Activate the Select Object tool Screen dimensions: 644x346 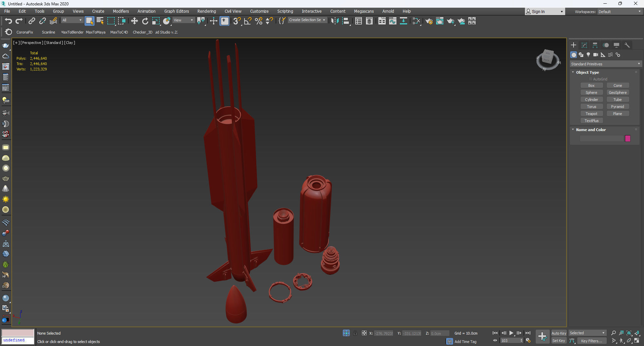[x=89, y=21]
